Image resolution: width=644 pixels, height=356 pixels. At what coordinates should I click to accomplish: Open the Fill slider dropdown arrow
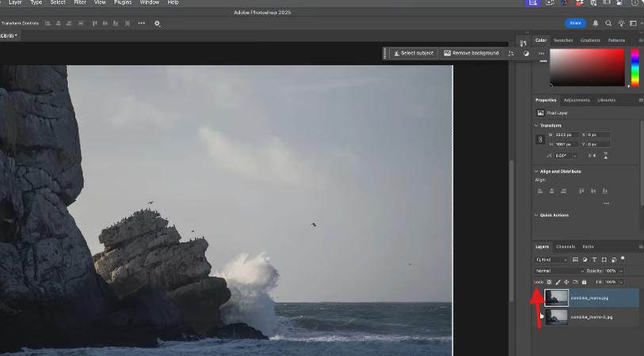pyautogui.click(x=621, y=282)
